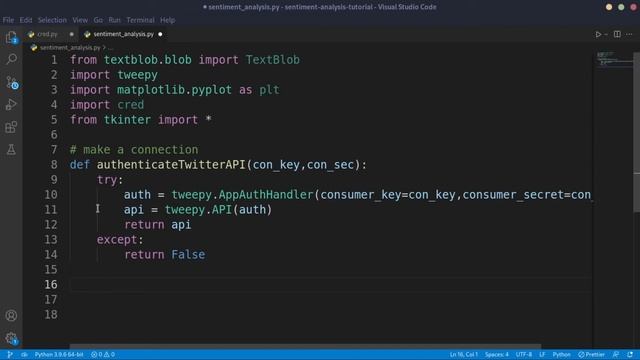This screenshot has height=360, width=640.
Task: Open the Search view in activity bar
Action: [11, 60]
